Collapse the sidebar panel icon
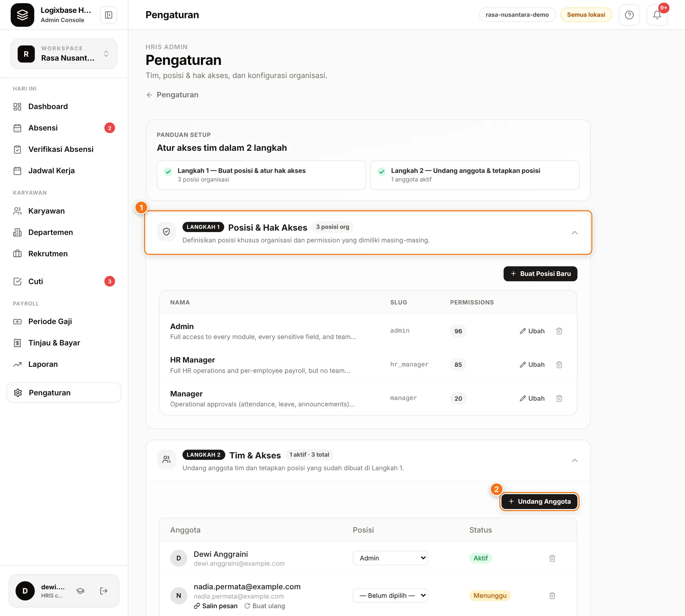 tap(108, 15)
